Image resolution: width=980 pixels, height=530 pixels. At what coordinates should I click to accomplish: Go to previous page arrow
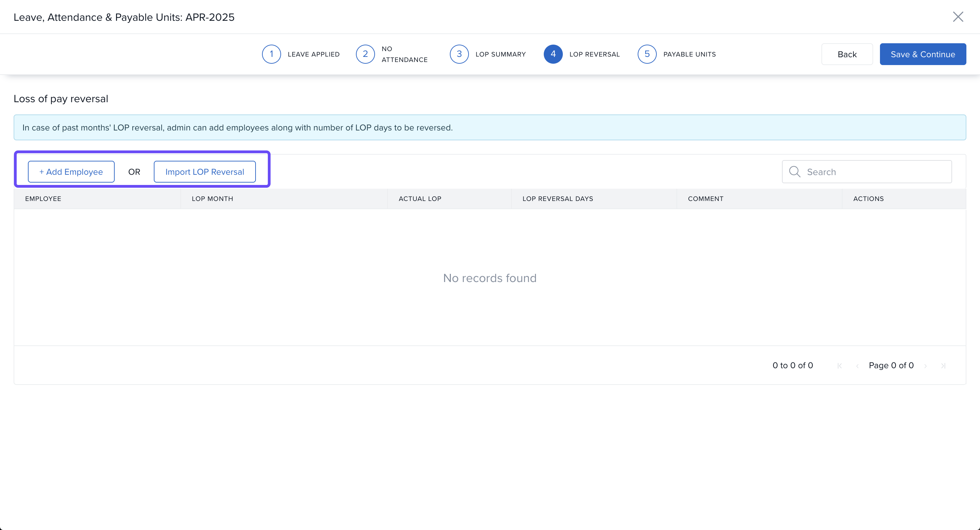click(x=857, y=365)
